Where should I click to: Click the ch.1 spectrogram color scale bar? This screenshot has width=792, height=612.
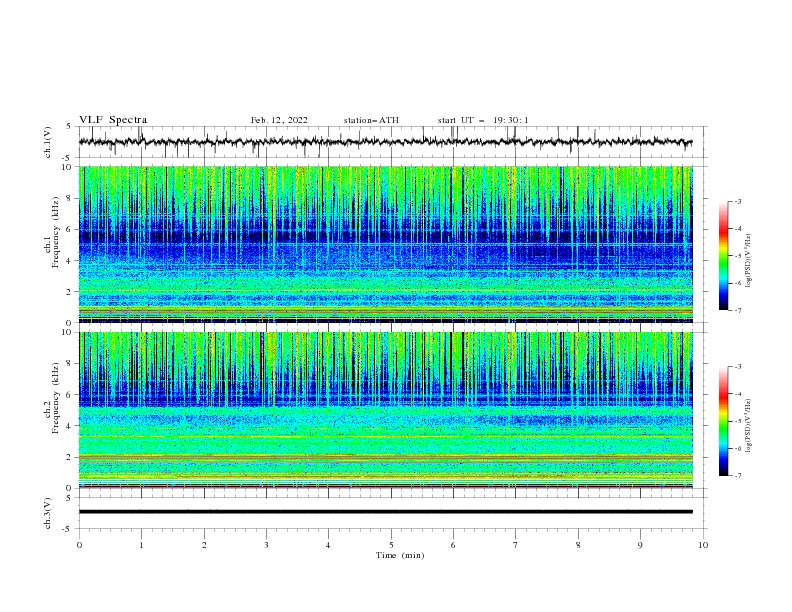point(723,256)
